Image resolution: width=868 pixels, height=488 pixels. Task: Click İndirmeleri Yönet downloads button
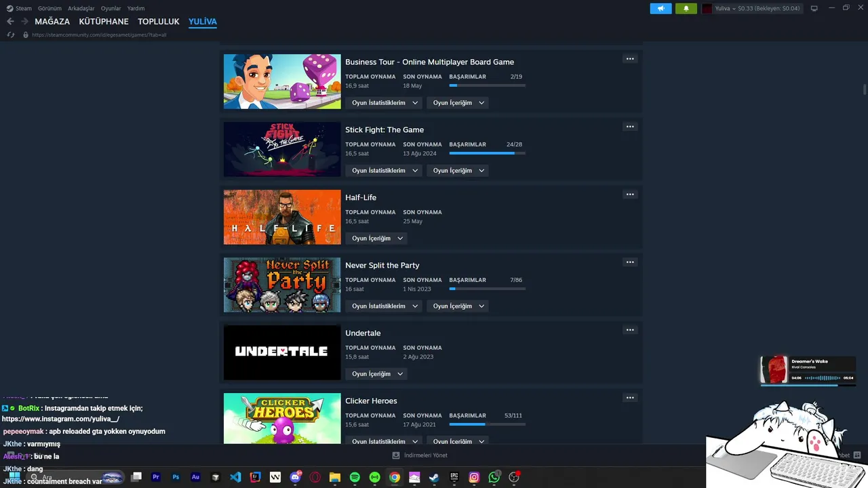coord(420,455)
